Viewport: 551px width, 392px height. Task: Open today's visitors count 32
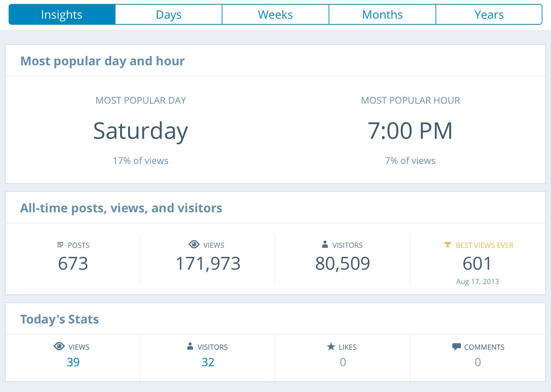pos(208,362)
